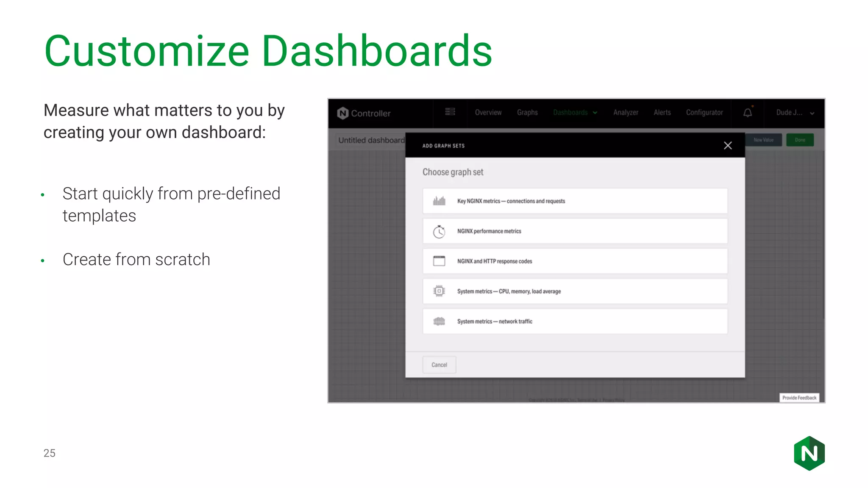This screenshot has width=868, height=488.
Task: Click the browser window icon for response codes
Action: click(439, 261)
